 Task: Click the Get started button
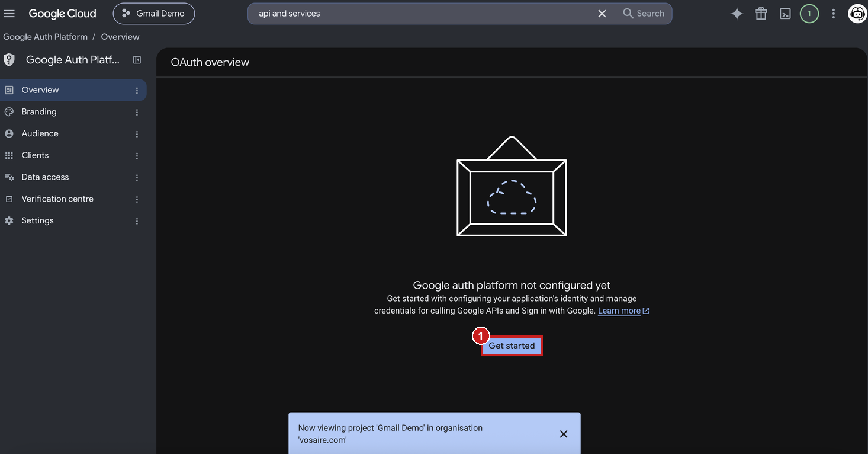pyautogui.click(x=512, y=346)
